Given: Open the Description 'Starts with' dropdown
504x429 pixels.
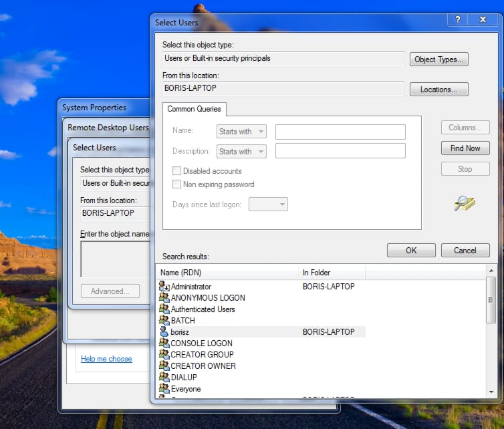Looking at the screenshot, I should pos(241,151).
